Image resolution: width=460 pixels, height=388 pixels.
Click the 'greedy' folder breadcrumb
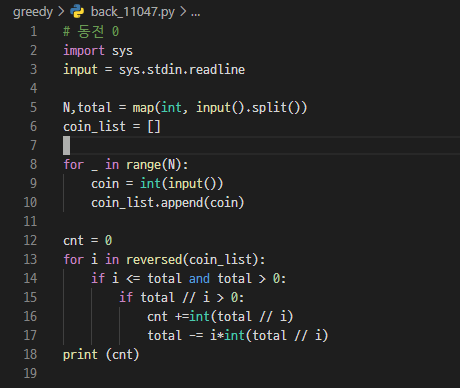click(33, 12)
